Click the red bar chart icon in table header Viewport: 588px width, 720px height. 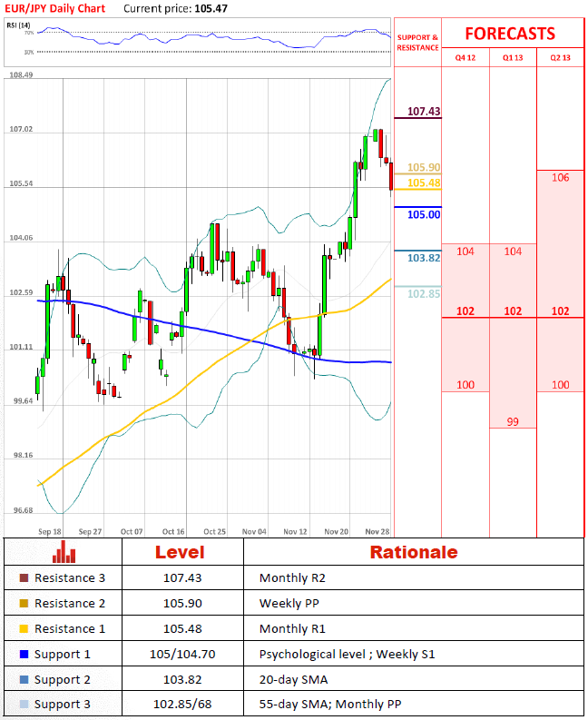[64, 551]
